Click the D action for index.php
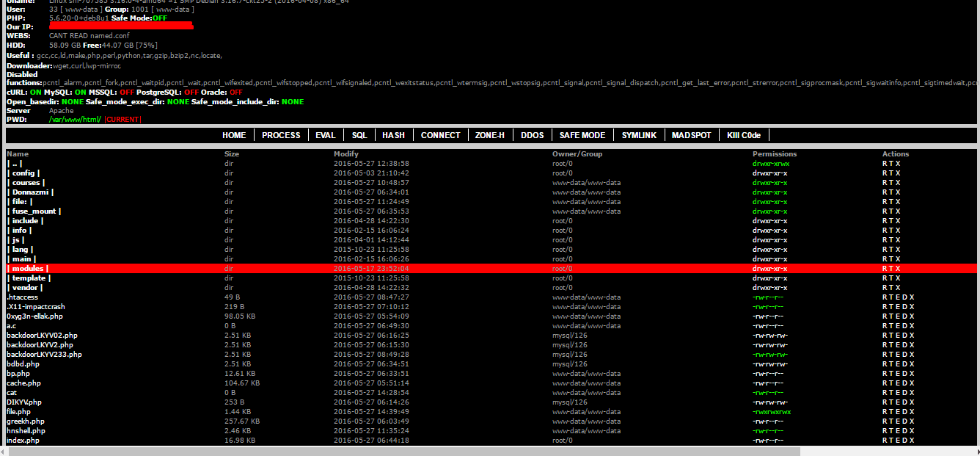The height and width of the screenshot is (456, 980). tap(905, 441)
